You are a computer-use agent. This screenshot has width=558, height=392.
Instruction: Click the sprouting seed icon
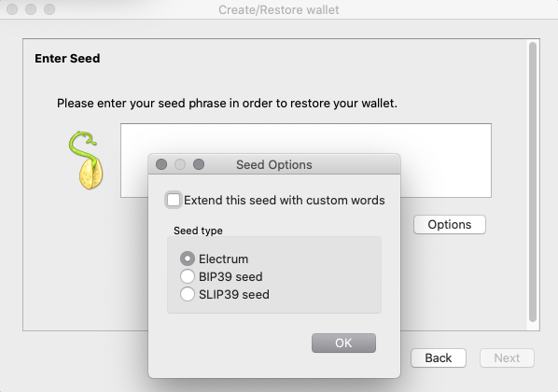pyautogui.click(x=86, y=161)
